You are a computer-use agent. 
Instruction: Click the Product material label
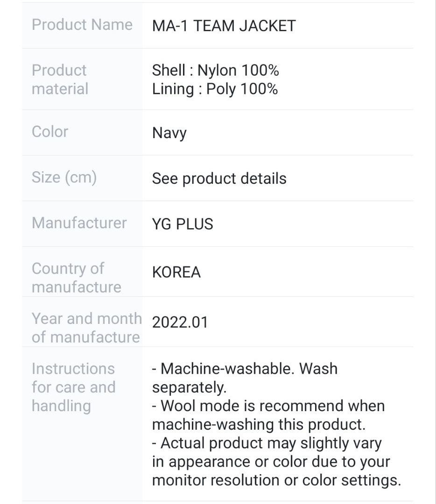click(x=60, y=79)
